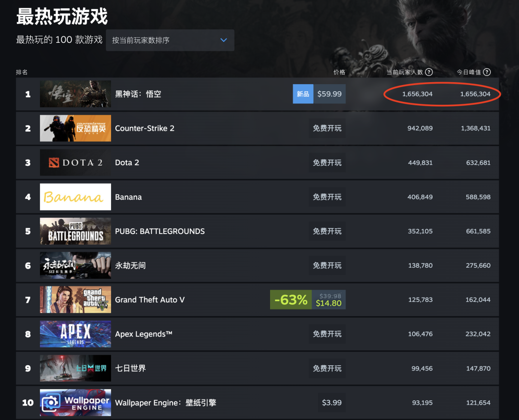519x420 pixels.
Task: Click the 价格 column header
Action: tap(339, 72)
